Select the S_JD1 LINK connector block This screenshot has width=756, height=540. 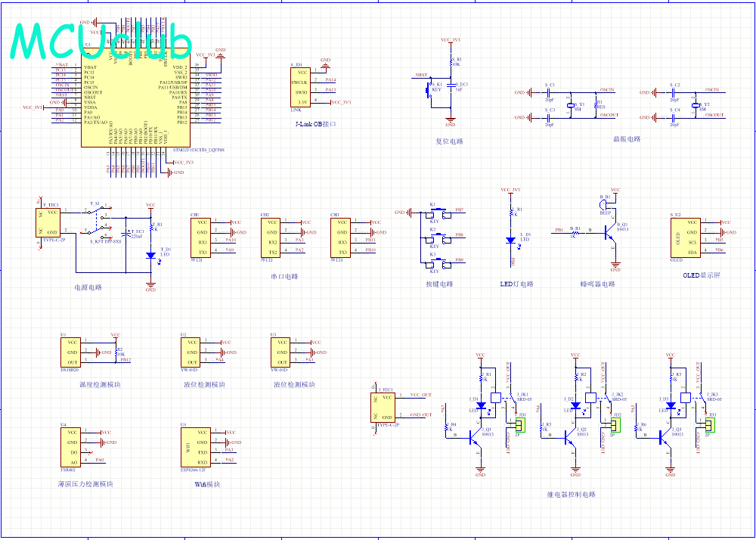[x=299, y=87]
